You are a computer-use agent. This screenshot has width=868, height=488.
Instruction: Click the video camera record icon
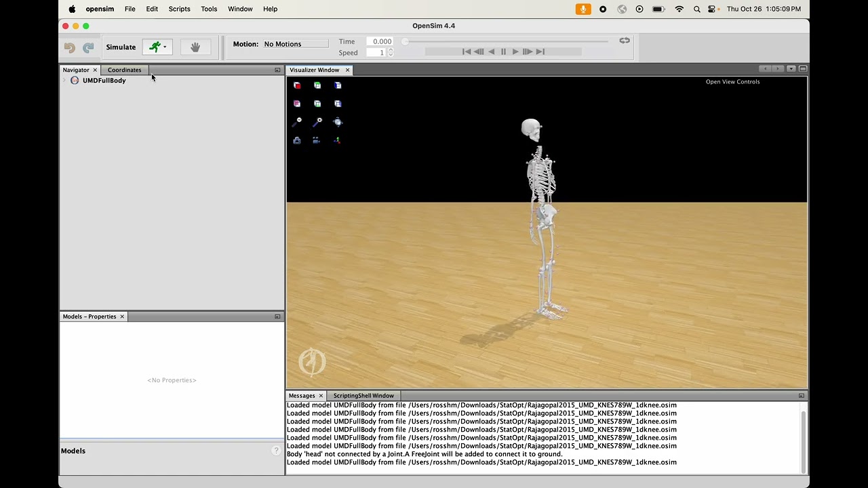point(317,140)
